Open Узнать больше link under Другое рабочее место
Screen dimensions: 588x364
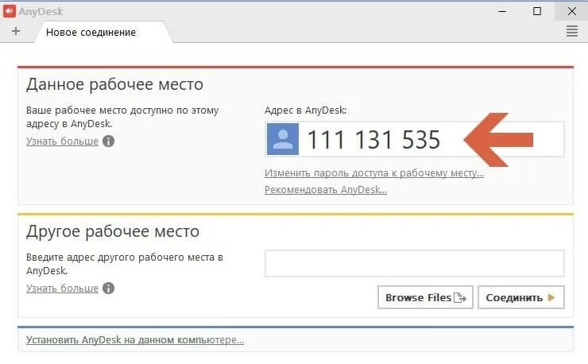pyautogui.click(x=62, y=288)
